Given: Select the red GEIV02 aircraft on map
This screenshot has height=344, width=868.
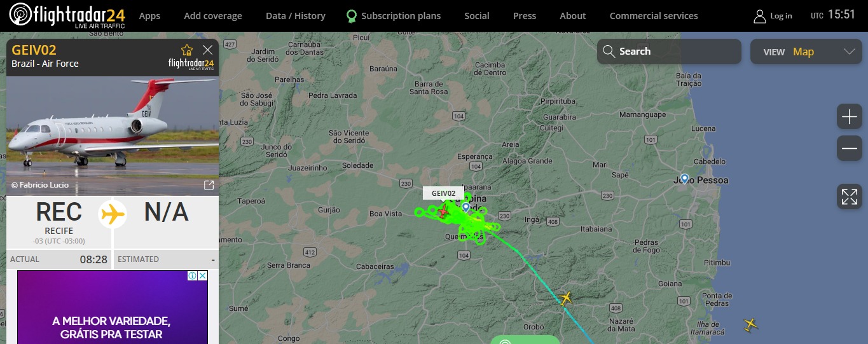Looking at the screenshot, I should click(443, 211).
